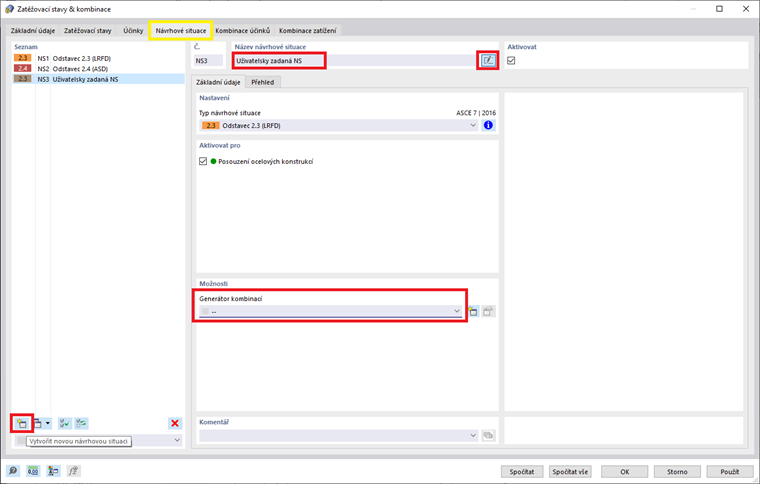Open the Návrhové situace tab
The height and width of the screenshot is (484, 760).
click(x=181, y=31)
